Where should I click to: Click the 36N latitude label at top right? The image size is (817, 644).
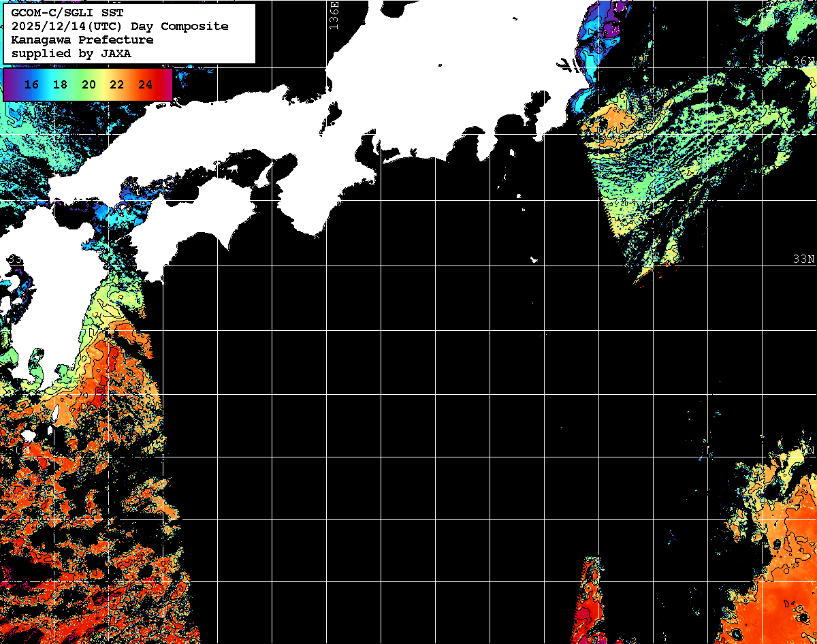coord(803,61)
